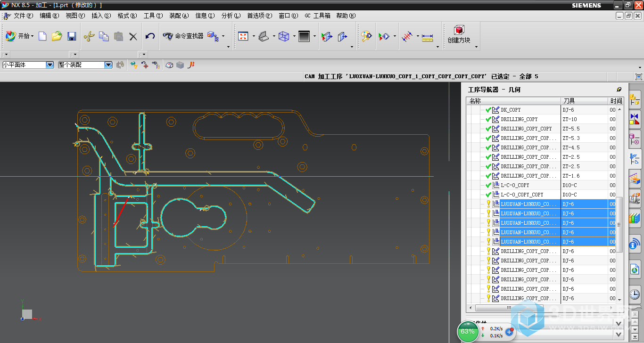Click the Save icon in toolbar
The height and width of the screenshot is (343, 644).
[x=72, y=36]
